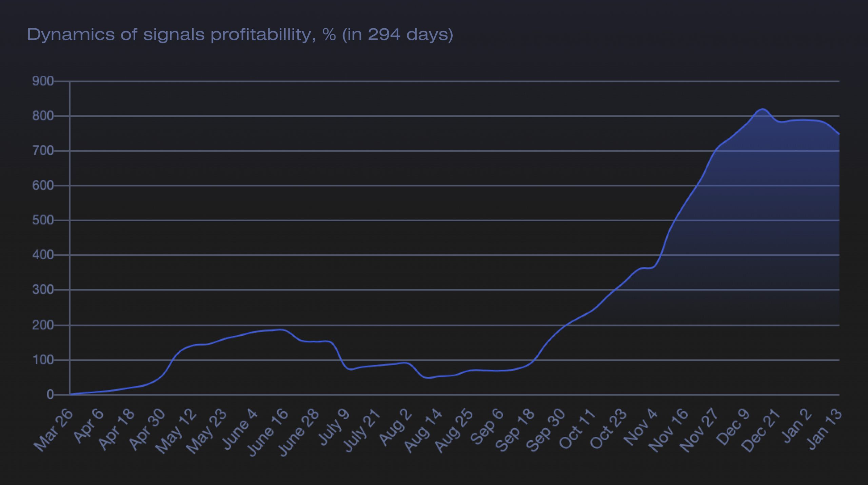Screen dimensions: 868x485
Task: Click y-axis label 600
Action: tap(43, 185)
